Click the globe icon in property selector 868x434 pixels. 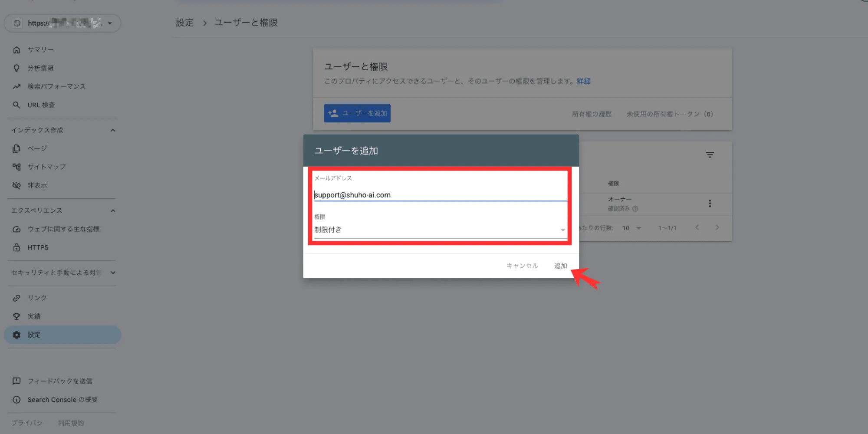tap(17, 23)
